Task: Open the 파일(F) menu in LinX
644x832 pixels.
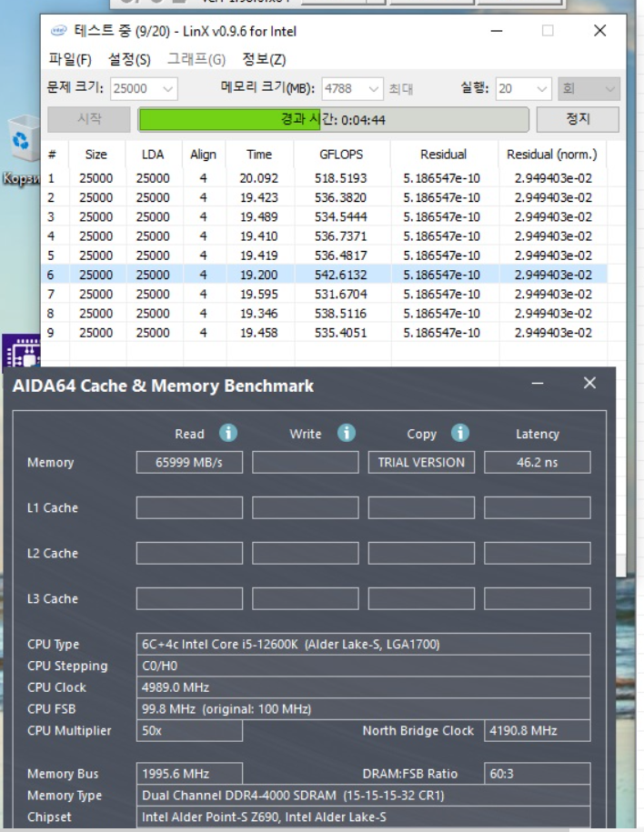Action: tap(70, 59)
